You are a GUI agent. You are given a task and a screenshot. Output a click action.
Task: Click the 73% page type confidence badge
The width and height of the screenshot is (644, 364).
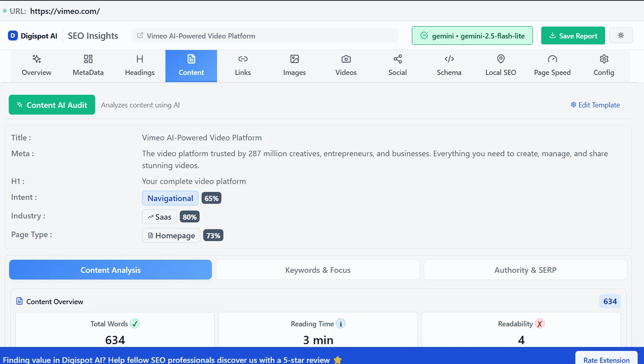tap(213, 236)
